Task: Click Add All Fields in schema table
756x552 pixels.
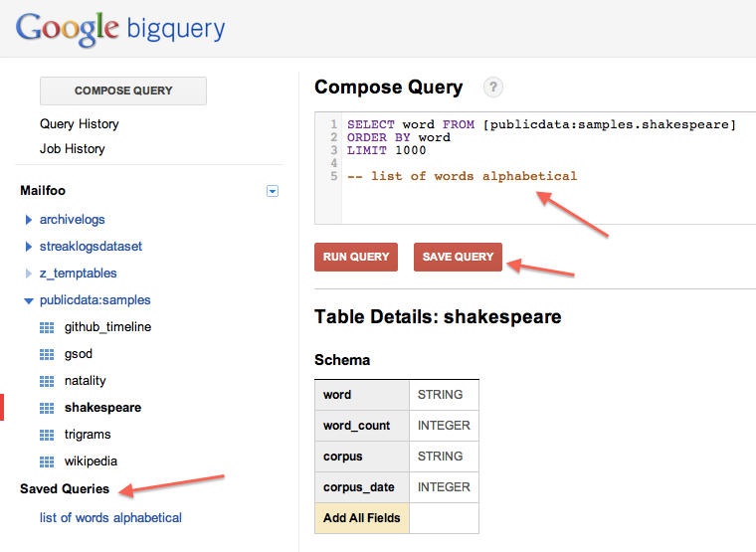Action: coord(362,518)
